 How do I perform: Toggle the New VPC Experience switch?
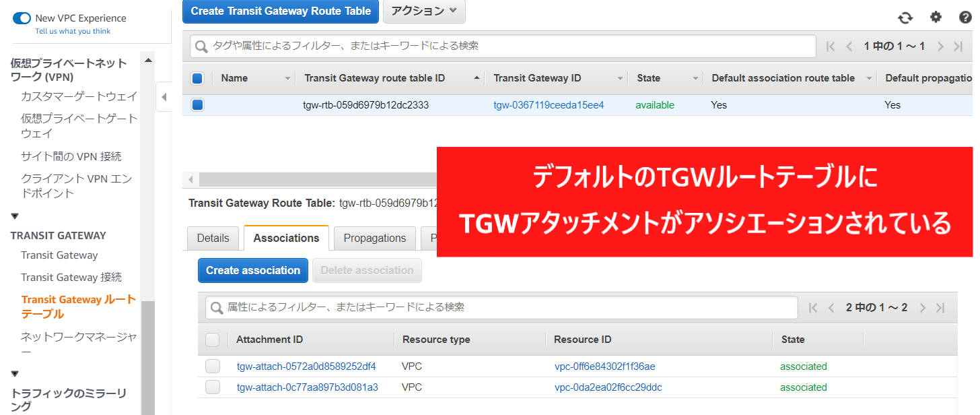coord(22,18)
